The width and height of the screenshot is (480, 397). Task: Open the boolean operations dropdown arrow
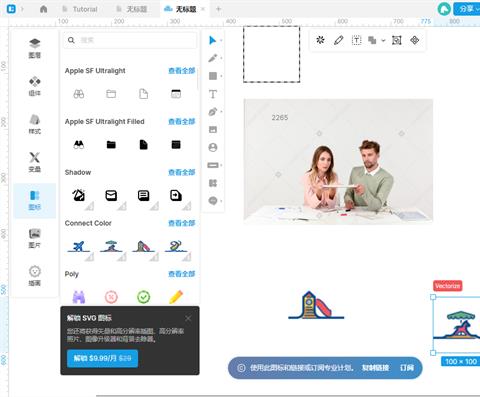[383, 41]
